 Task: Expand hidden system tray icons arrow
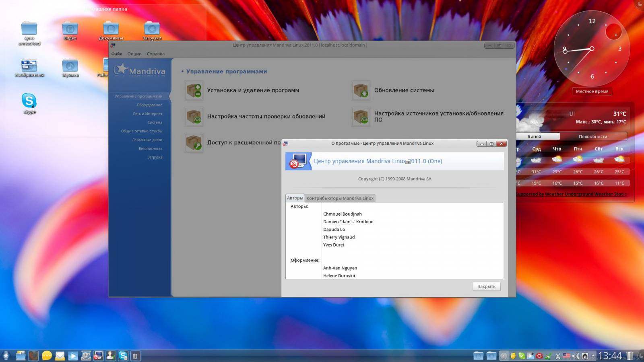coord(593,356)
